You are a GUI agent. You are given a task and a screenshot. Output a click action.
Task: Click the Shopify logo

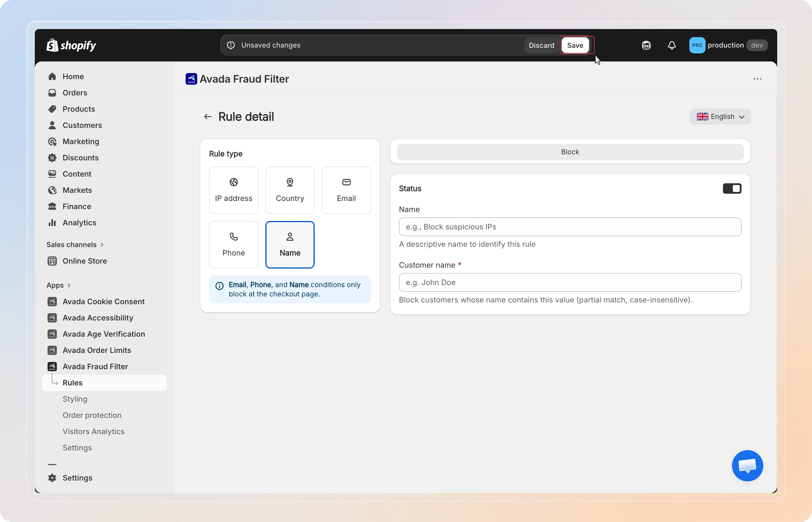(x=71, y=45)
